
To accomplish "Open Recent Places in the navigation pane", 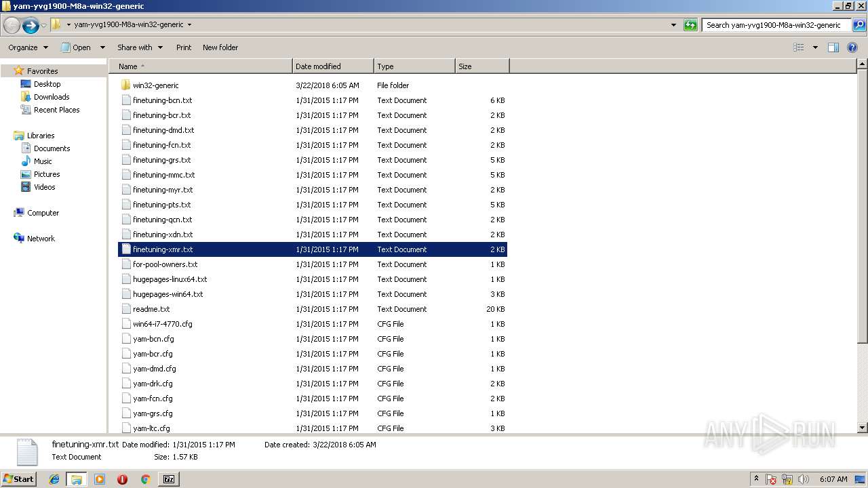I will click(x=56, y=110).
